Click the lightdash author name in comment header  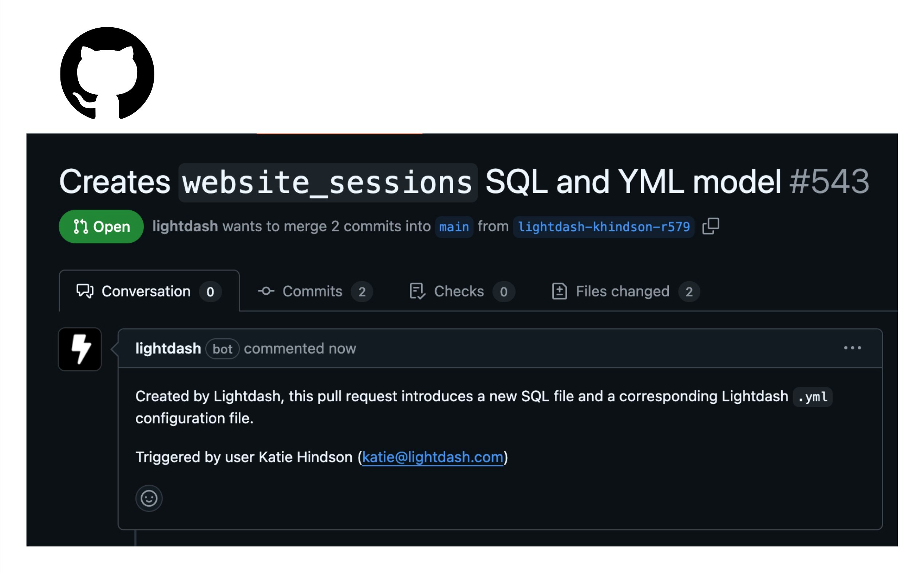pos(168,348)
